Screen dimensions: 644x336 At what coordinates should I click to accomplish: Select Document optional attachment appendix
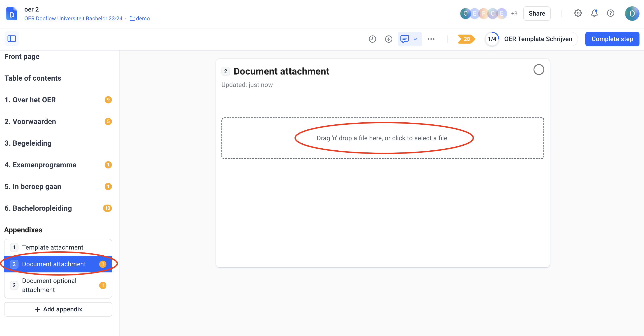pyautogui.click(x=49, y=285)
